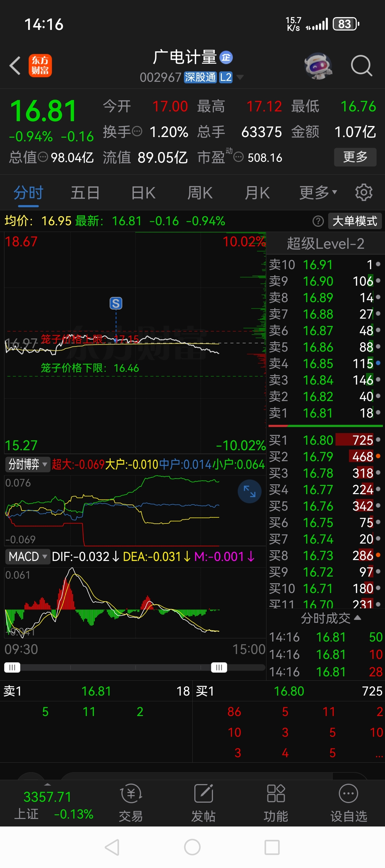Expand 更多 chart period dropdown
Viewport: 385px width, 868px height.
coord(318,193)
